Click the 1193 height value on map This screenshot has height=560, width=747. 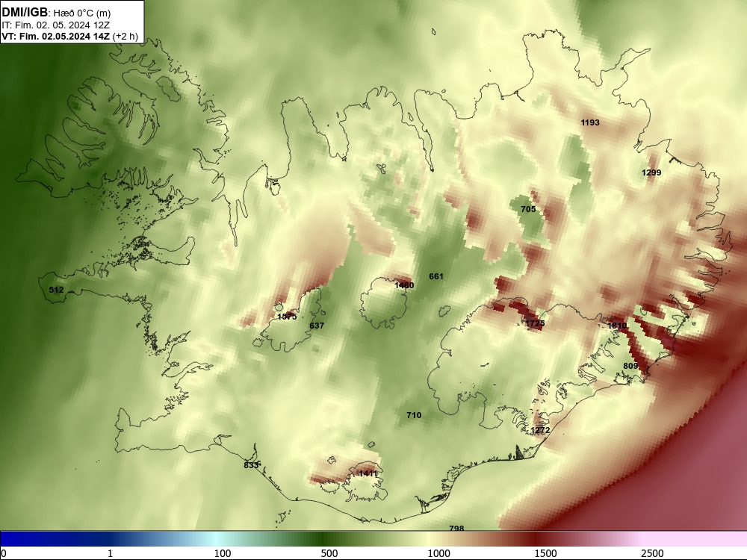coord(590,123)
